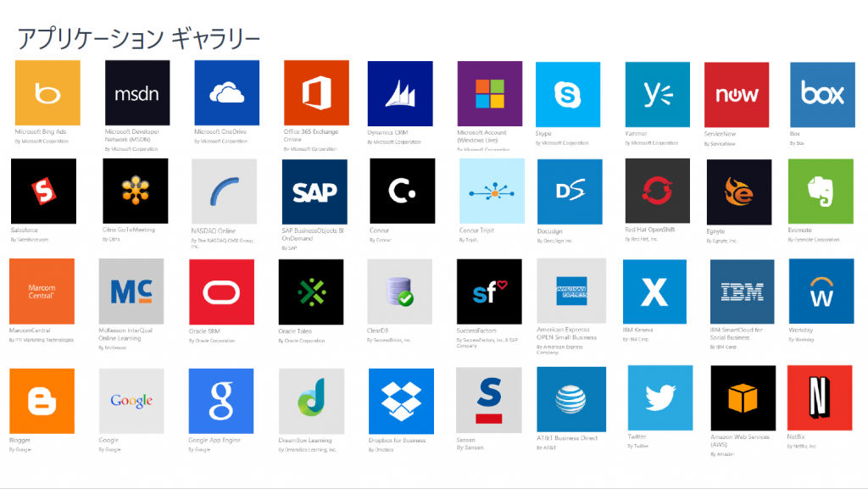
Task: Click the 'Citrix GoToMeeting' name text
Action: coord(129,230)
